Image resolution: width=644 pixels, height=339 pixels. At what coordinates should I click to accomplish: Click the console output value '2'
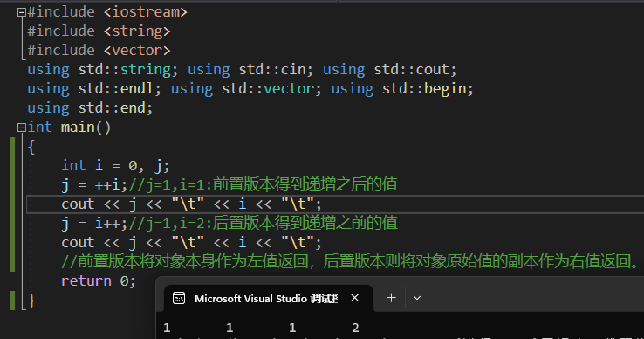pyautogui.click(x=355, y=328)
